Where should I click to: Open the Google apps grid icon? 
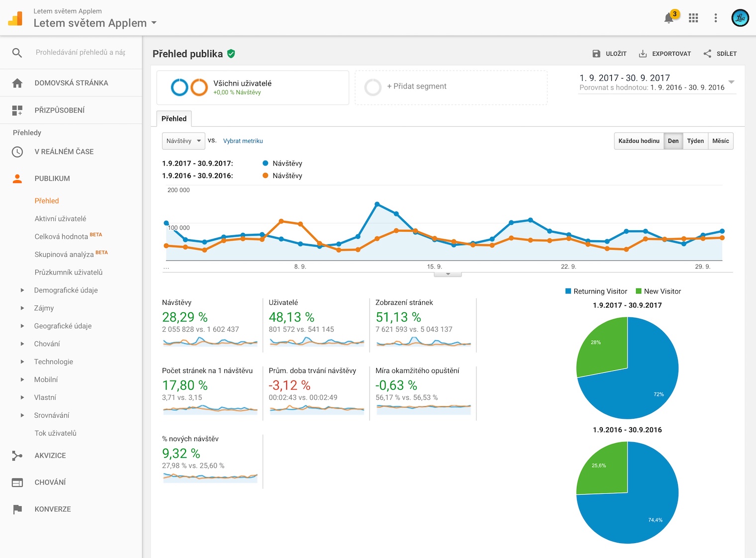pos(693,18)
